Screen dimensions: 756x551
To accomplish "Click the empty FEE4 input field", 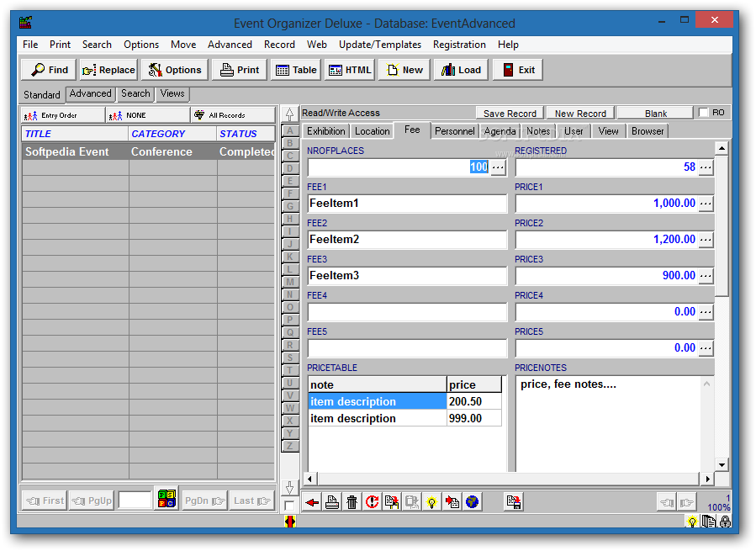I will (407, 312).
